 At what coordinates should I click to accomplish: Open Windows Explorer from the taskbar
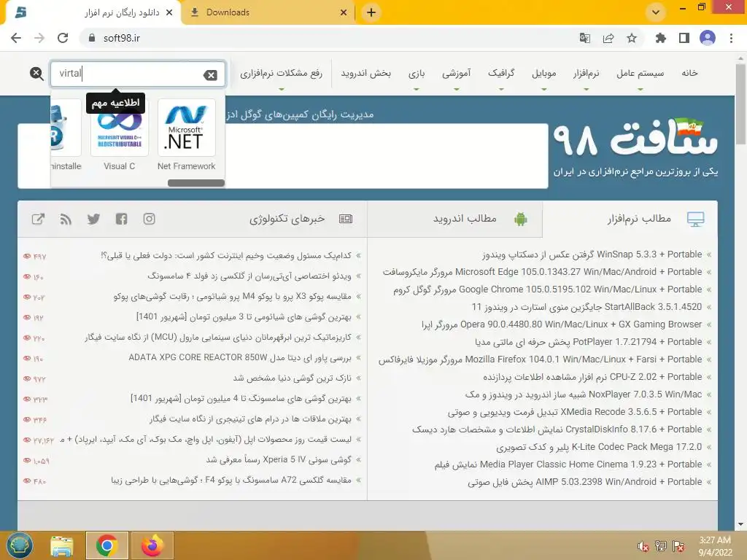(62, 545)
